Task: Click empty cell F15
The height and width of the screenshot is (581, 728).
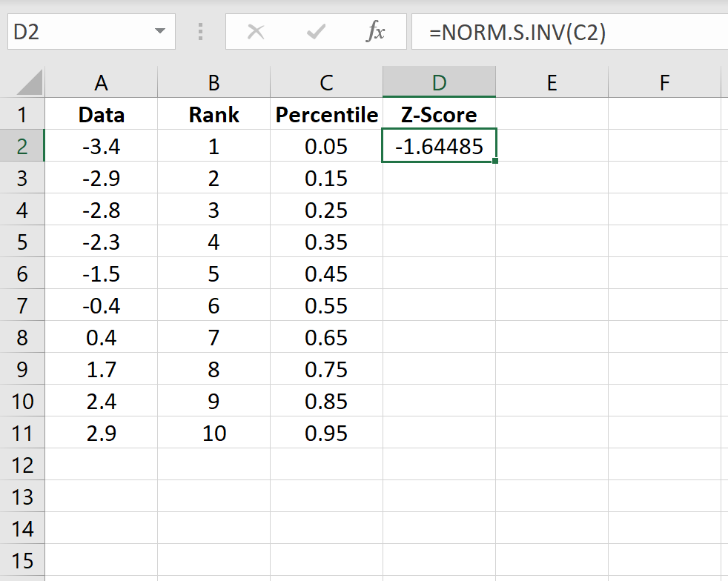Action: tap(664, 560)
